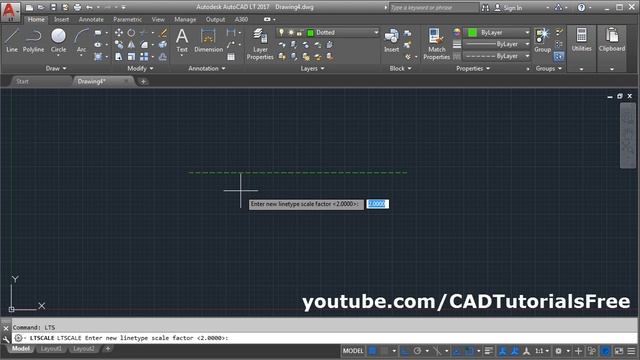Open the Text annotation tool
Image resolution: width=640 pixels, height=360 pixels.
(182, 41)
